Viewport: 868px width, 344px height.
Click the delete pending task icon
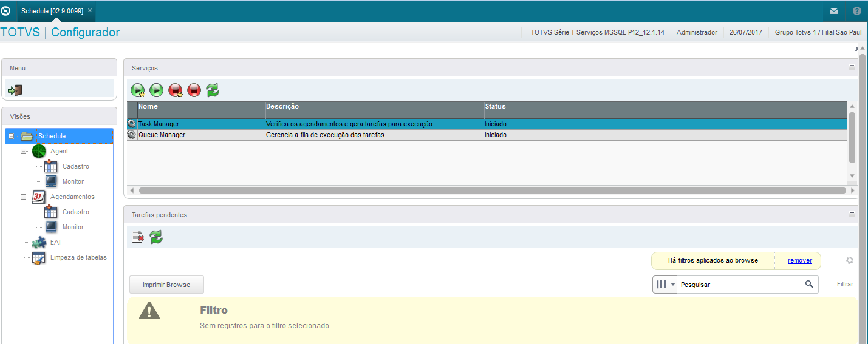point(137,237)
